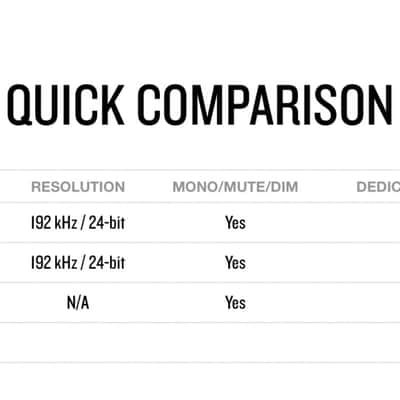The width and height of the screenshot is (400, 400).
Task: Click first row 192 kHz / 24-bit cell
Action: (x=78, y=223)
